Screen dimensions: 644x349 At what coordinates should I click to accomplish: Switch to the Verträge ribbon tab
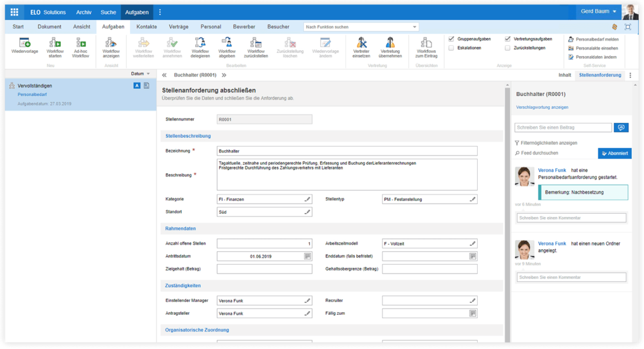coord(179,27)
